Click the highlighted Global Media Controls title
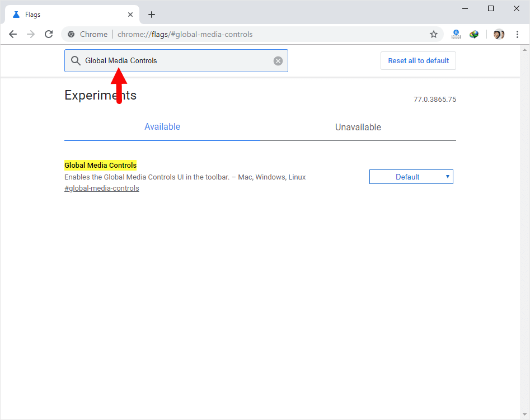This screenshot has height=420, width=530. click(x=100, y=165)
